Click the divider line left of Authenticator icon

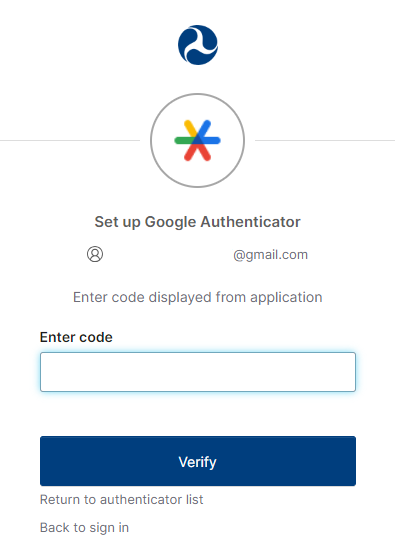pyautogui.click(x=70, y=140)
